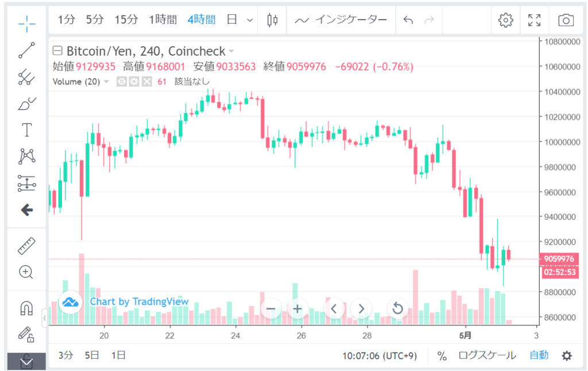Toggle magnet snap mode
The width and height of the screenshot is (588, 371).
(26, 308)
